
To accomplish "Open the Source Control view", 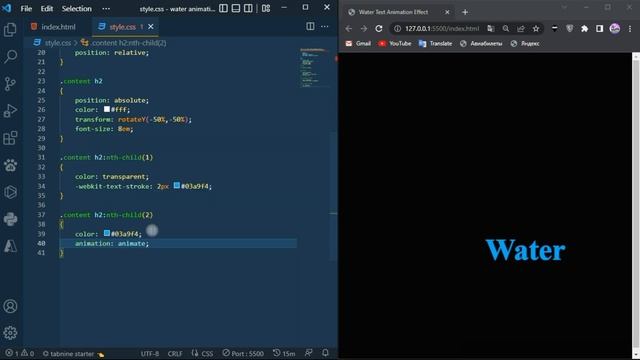I will tap(10, 84).
